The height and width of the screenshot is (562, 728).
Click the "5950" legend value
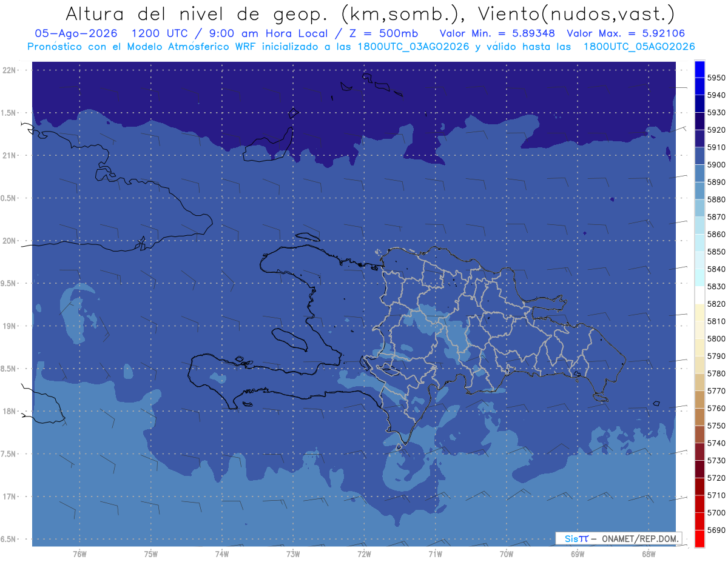tap(716, 78)
